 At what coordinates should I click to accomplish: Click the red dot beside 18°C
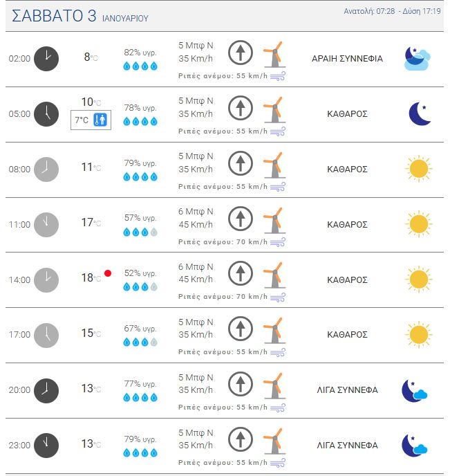click(x=108, y=274)
